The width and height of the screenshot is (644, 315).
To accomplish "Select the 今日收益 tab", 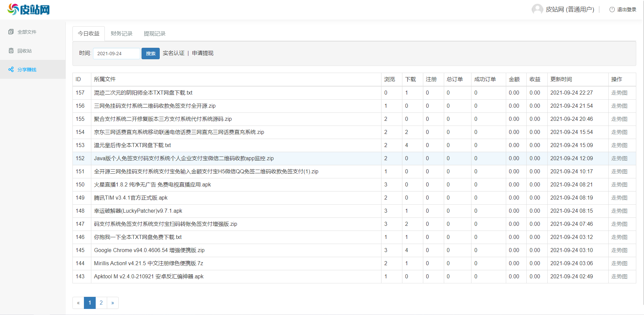I will point(89,34).
